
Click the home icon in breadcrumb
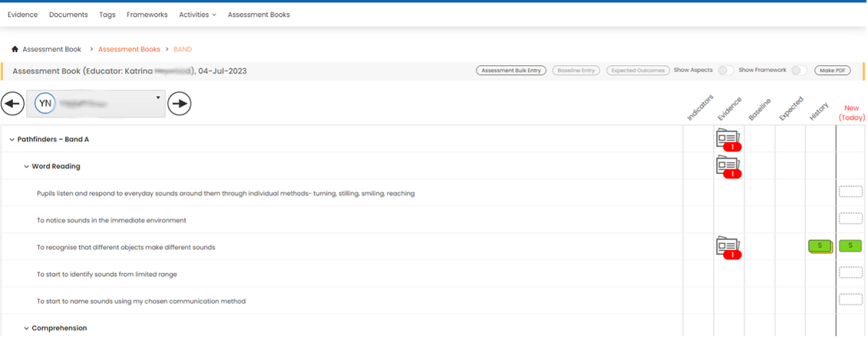pyautogui.click(x=14, y=49)
